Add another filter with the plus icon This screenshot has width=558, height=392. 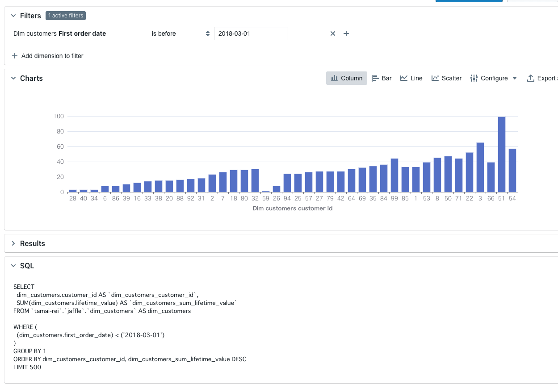346,33
